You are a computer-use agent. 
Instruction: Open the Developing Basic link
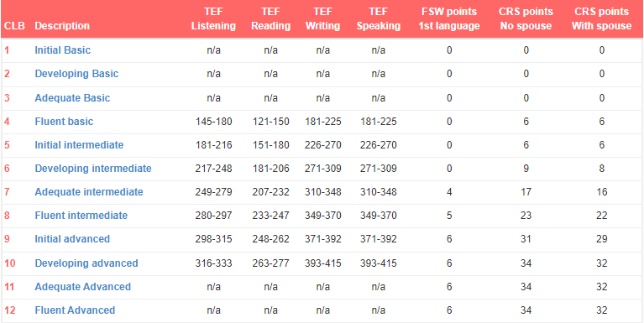(x=76, y=74)
